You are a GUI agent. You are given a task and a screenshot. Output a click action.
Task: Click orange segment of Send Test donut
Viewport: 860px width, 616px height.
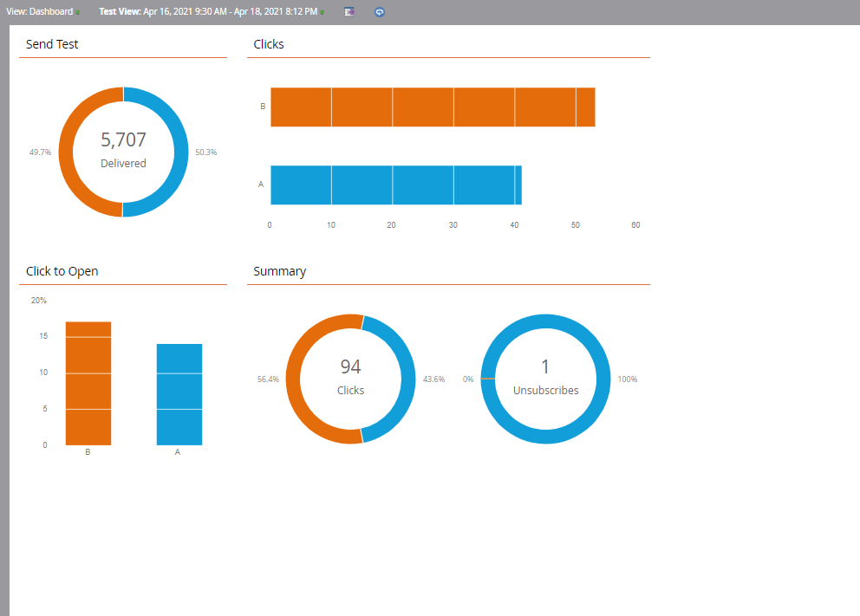pyautogui.click(x=67, y=152)
